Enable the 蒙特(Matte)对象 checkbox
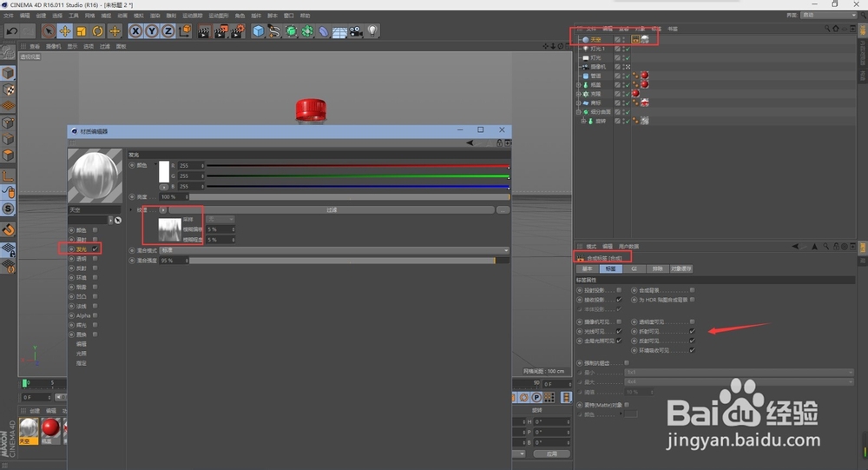The height and width of the screenshot is (470, 868). pos(627,405)
